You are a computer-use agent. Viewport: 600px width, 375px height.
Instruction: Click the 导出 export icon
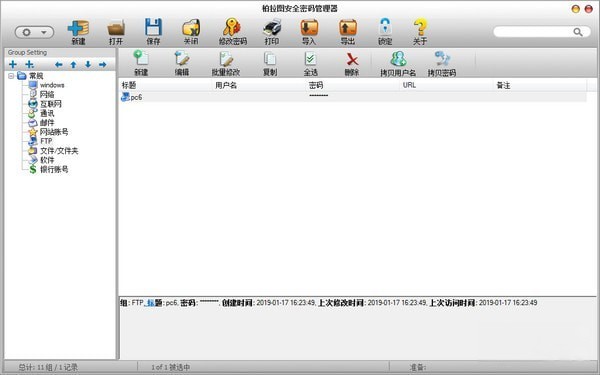click(x=348, y=27)
